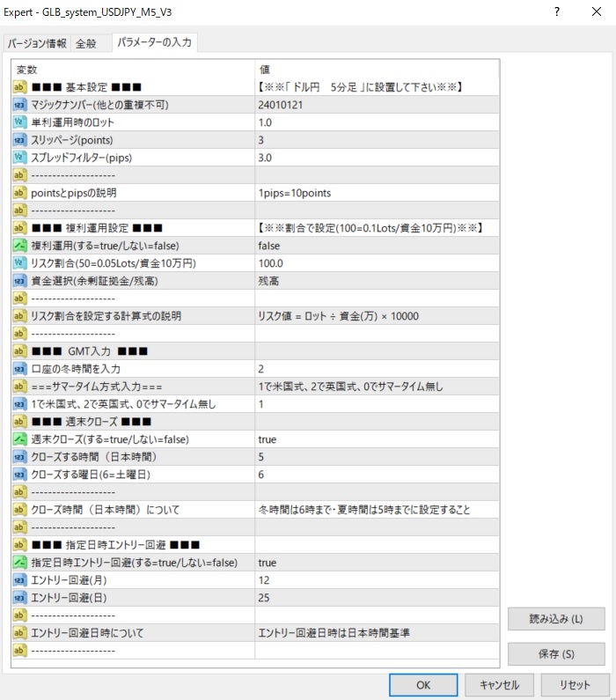This screenshot has height=700, width=616.
Task: Click the value エントリー回避日時は日本時間基準
Action: pos(334,633)
